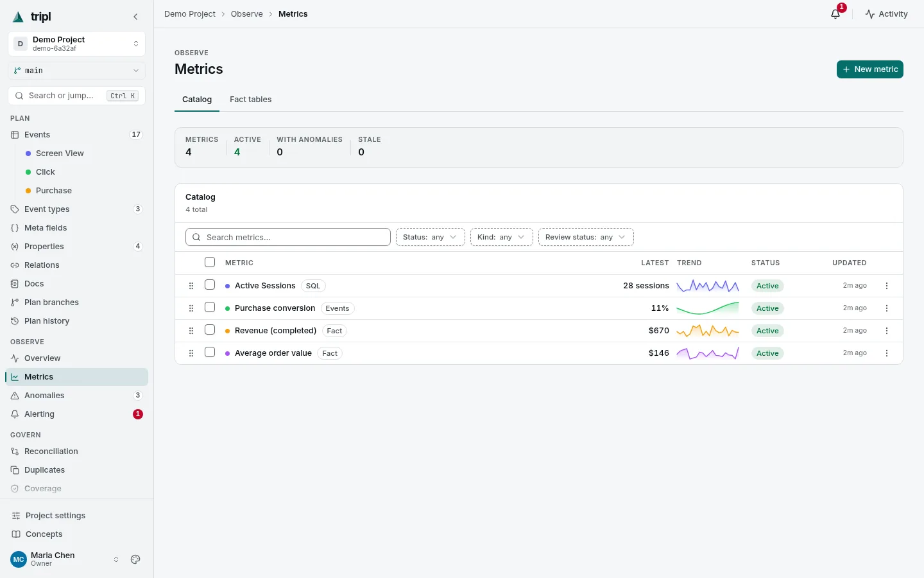Image resolution: width=924 pixels, height=578 pixels.
Task: Check the Active Sessions row checkbox
Action: (210, 285)
